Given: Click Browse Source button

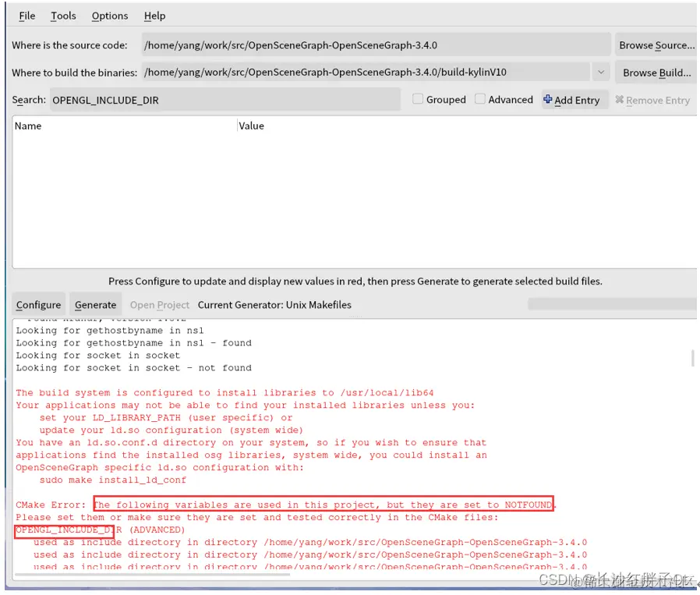Looking at the screenshot, I should point(656,45).
